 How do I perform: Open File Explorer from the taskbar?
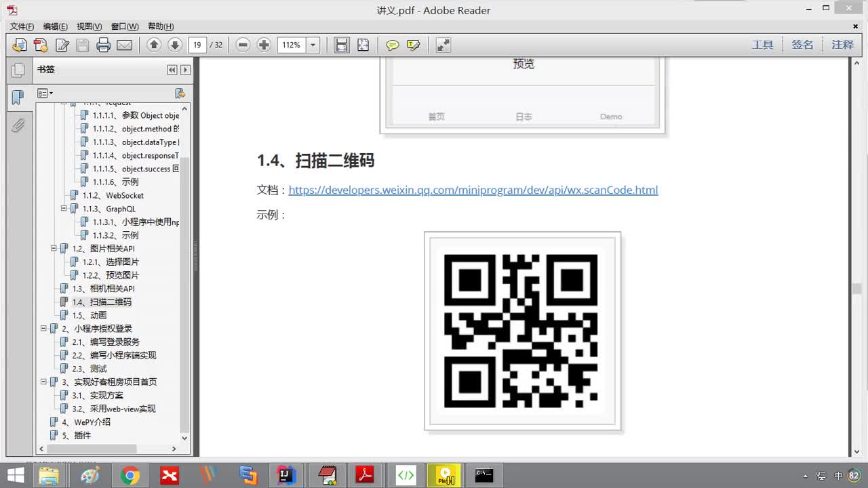[x=49, y=476]
